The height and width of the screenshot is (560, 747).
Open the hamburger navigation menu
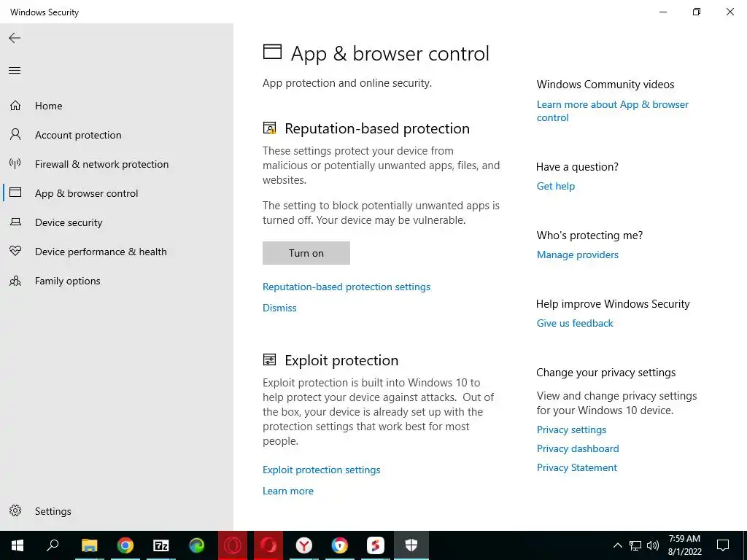click(15, 71)
